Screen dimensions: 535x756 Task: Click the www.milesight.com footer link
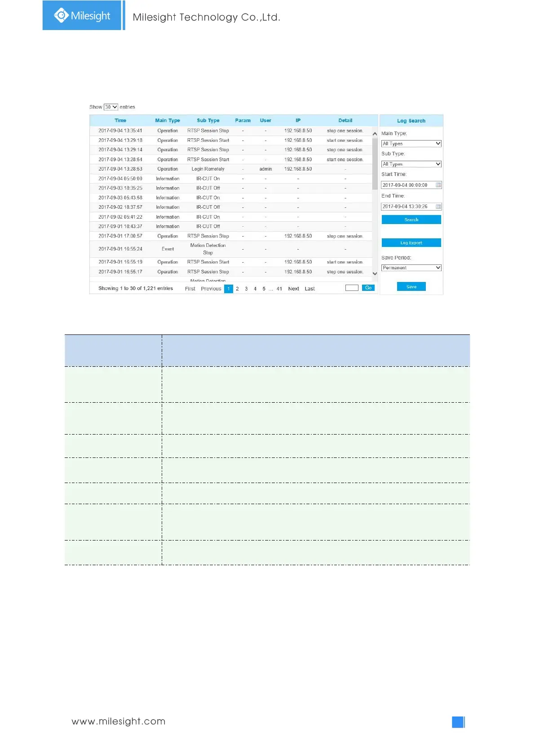pyautogui.click(x=119, y=721)
